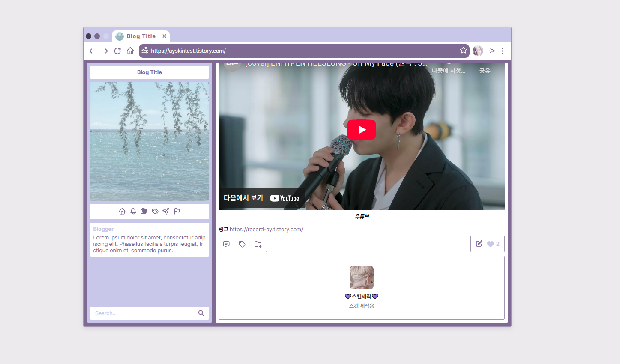Image resolution: width=620 pixels, height=364 pixels.
Task: Click the magnifier search icon in the sidebar
Action: [201, 313]
